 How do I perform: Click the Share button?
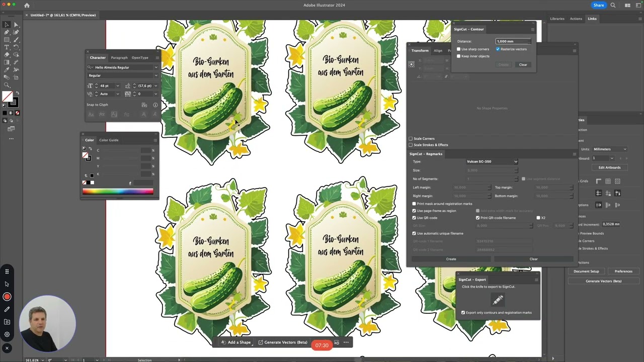599,6
